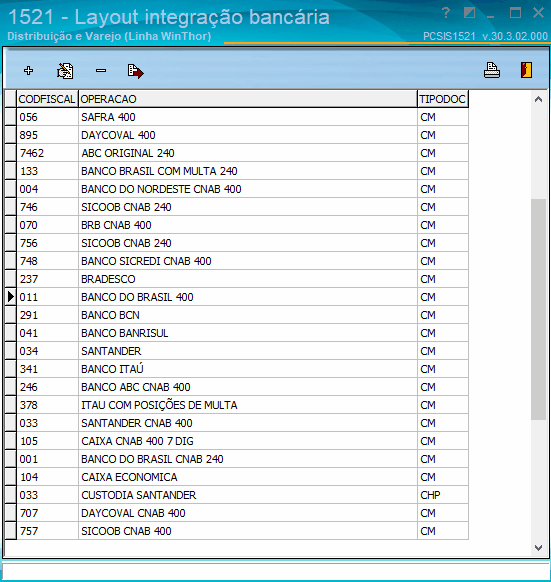Select ITAU COM POSIÇÕES DE MULTA
The width and height of the screenshot is (551, 582).
(237, 405)
